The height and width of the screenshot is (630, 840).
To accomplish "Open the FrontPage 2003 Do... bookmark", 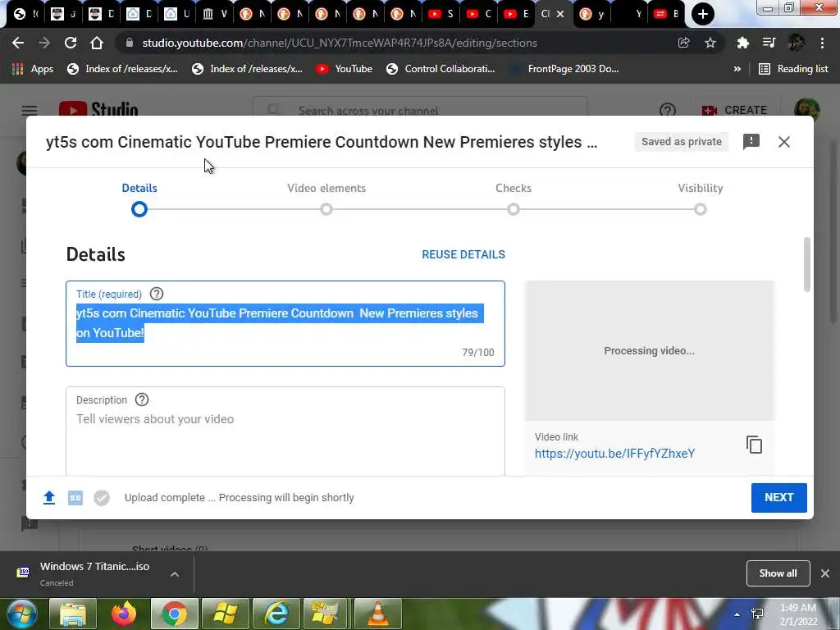I will [564, 69].
